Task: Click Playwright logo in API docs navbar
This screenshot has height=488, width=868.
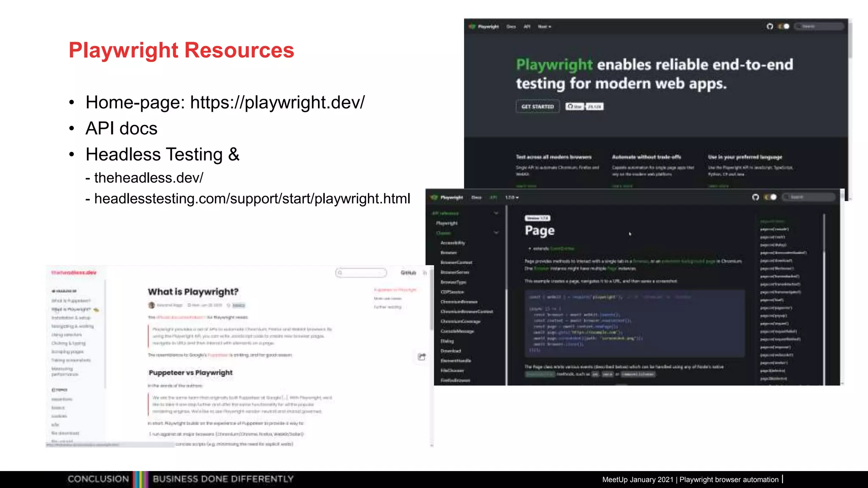Action: (434, 197)
